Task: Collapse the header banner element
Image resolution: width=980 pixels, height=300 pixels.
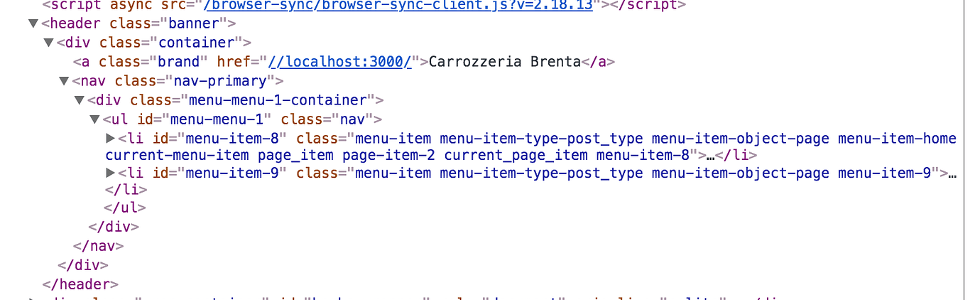Action: coord(33,24)
